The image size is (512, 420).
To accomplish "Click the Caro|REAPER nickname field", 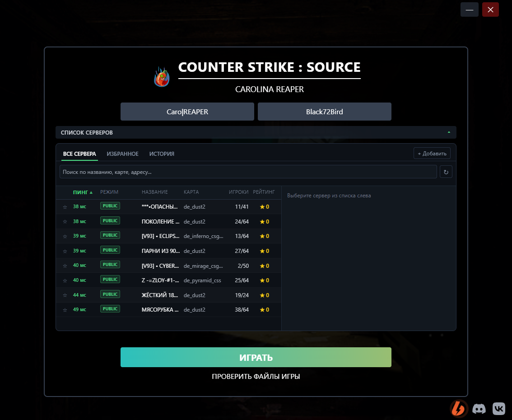I will (187, 112).
